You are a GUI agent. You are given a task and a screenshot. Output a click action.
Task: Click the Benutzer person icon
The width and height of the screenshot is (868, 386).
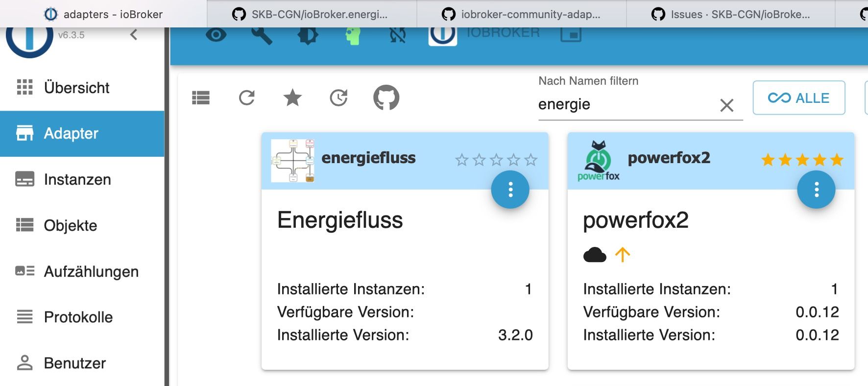coord(25,362)
